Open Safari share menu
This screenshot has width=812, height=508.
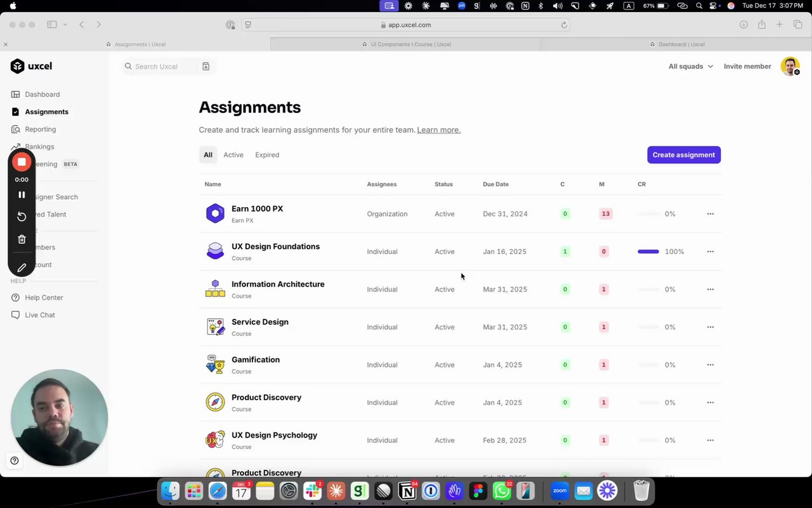click(x=761, y=25)
